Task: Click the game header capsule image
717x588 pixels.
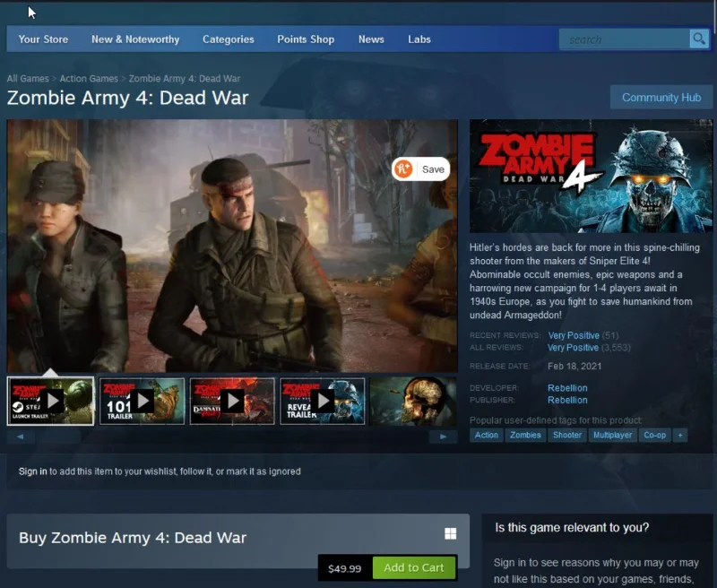Action: pos(591,176)
